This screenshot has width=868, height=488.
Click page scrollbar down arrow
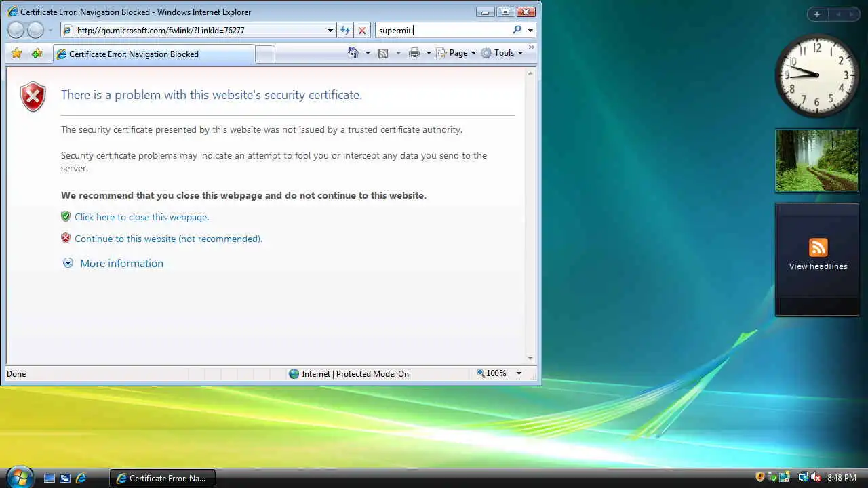531,359
